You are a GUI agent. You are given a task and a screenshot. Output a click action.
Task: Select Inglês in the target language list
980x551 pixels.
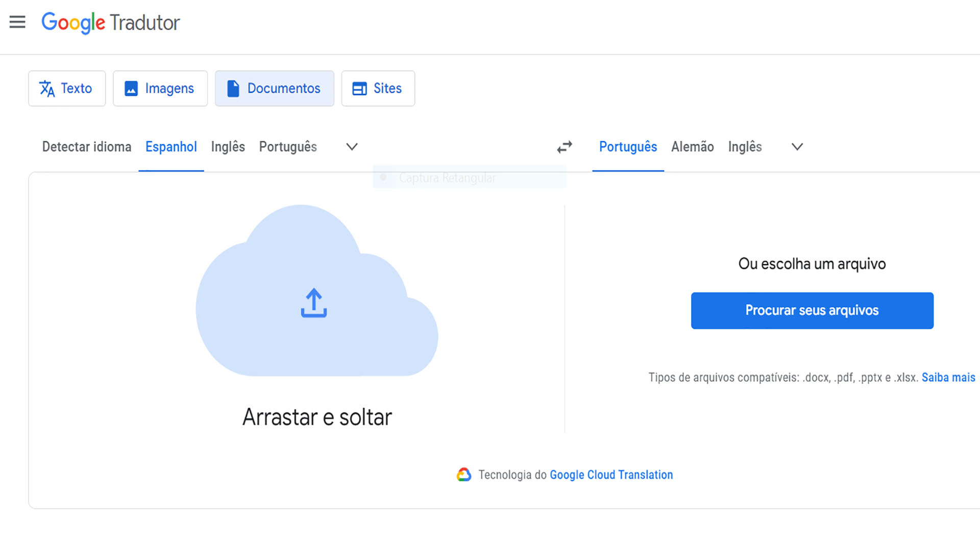pyautogui.click(x=745, y=147)
